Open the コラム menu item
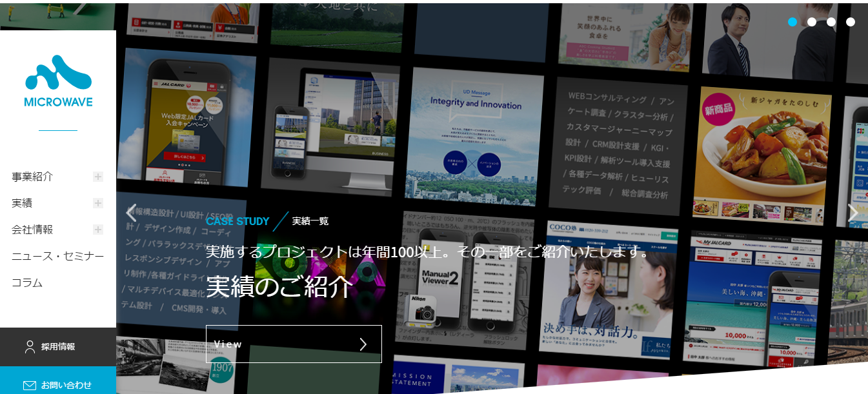The width and height of the screenshot is (868, 394). (27, 282)
